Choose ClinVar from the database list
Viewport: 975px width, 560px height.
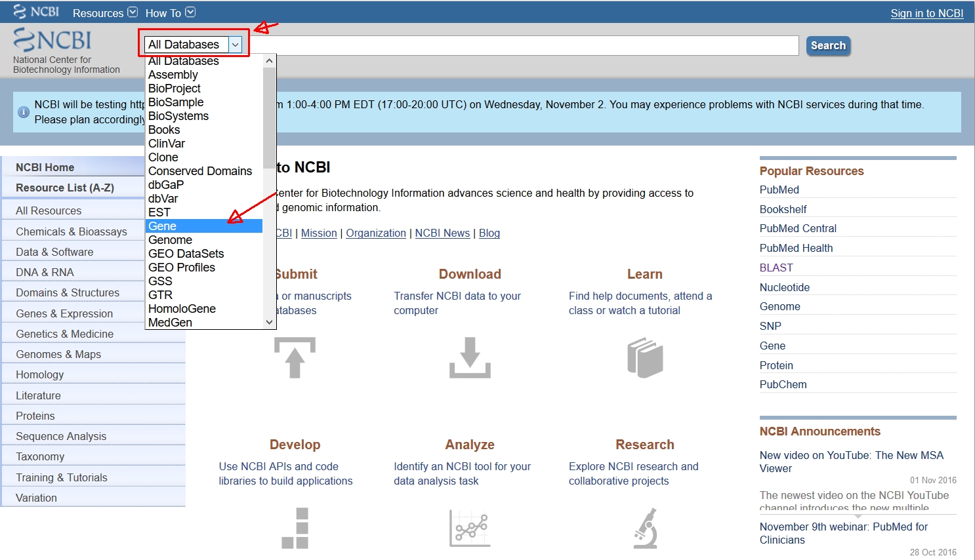coord(203,144)
